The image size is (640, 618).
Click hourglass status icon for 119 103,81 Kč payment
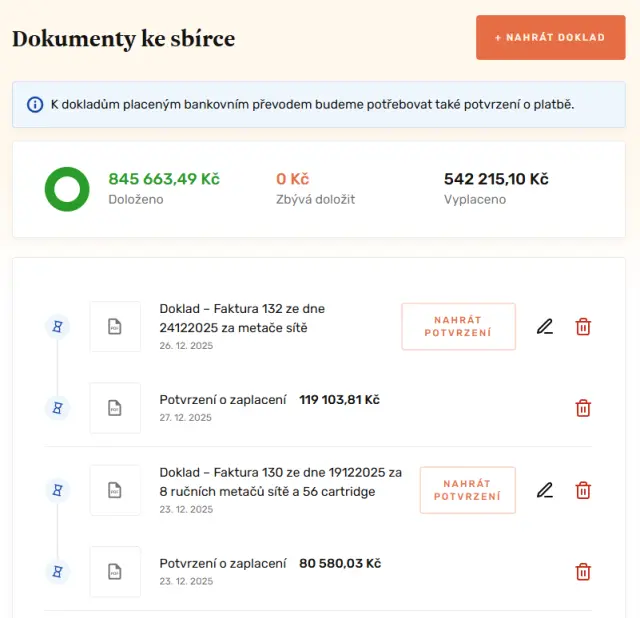(58, 408)
